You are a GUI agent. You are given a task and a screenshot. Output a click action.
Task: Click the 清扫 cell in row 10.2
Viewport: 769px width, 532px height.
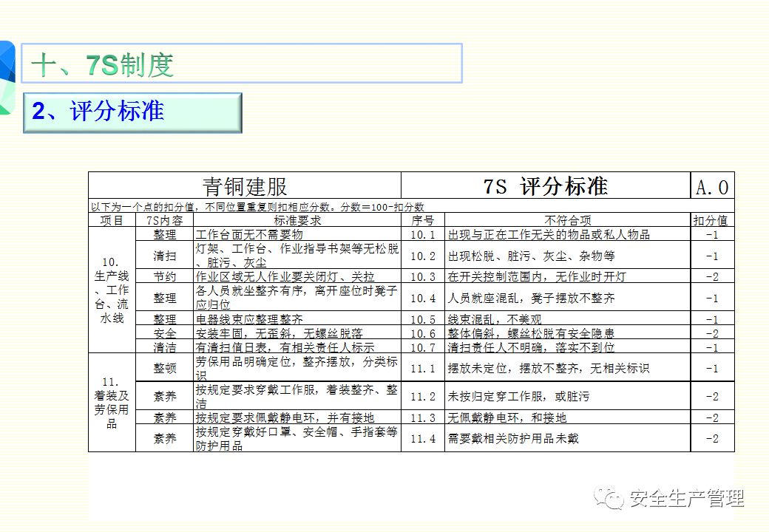(x=164, y=256)
